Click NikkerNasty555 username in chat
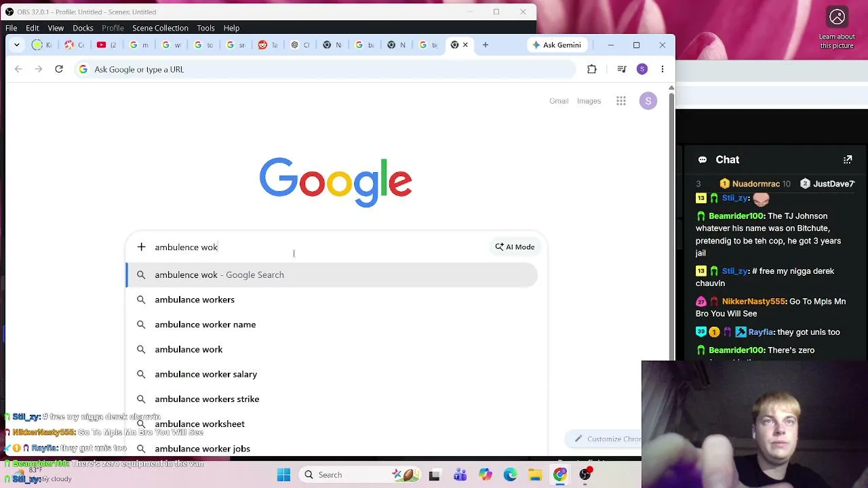This screenshot has height=488, width=868. pos(753,302)
